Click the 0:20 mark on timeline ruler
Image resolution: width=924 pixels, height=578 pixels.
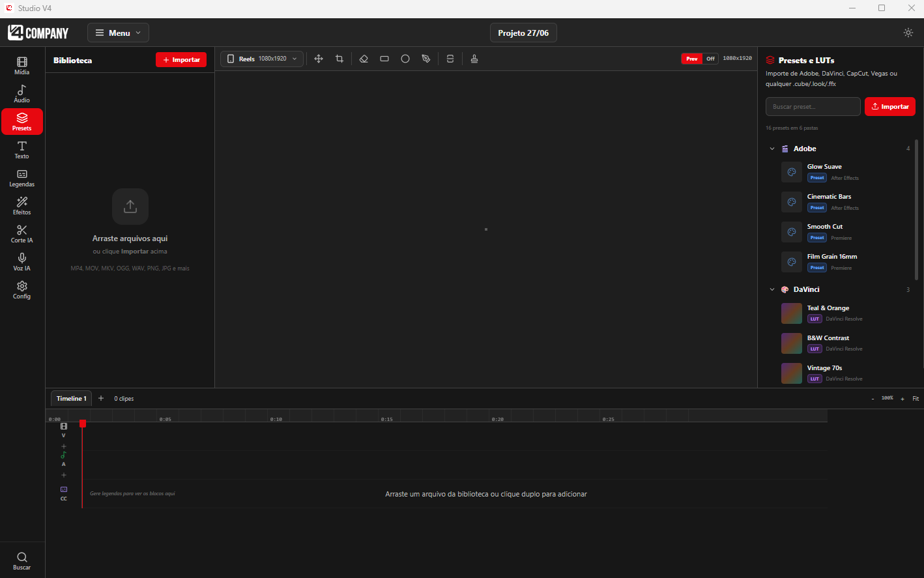(x=498, y=419)
